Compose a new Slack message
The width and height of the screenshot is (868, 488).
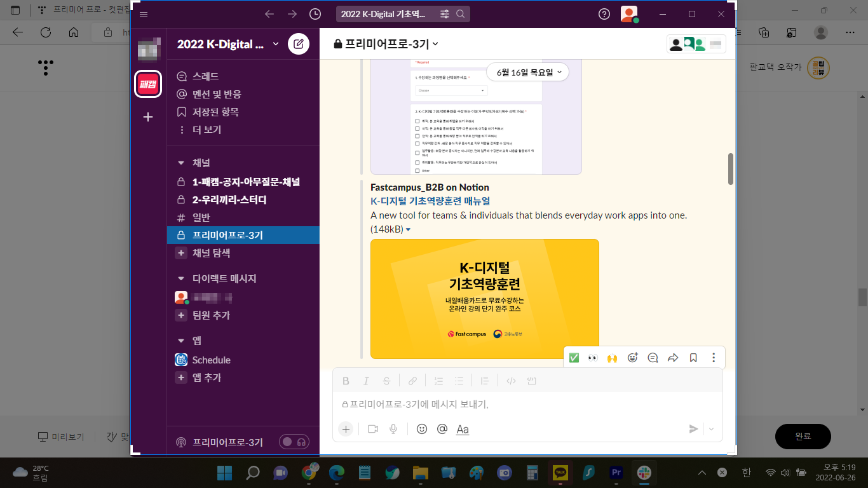coord(299,44)
